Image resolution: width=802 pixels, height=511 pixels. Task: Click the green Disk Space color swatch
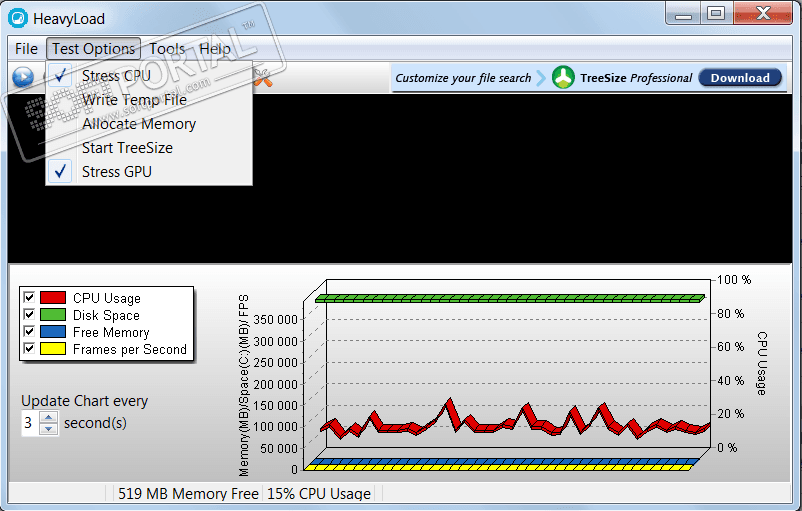[53, 314]
